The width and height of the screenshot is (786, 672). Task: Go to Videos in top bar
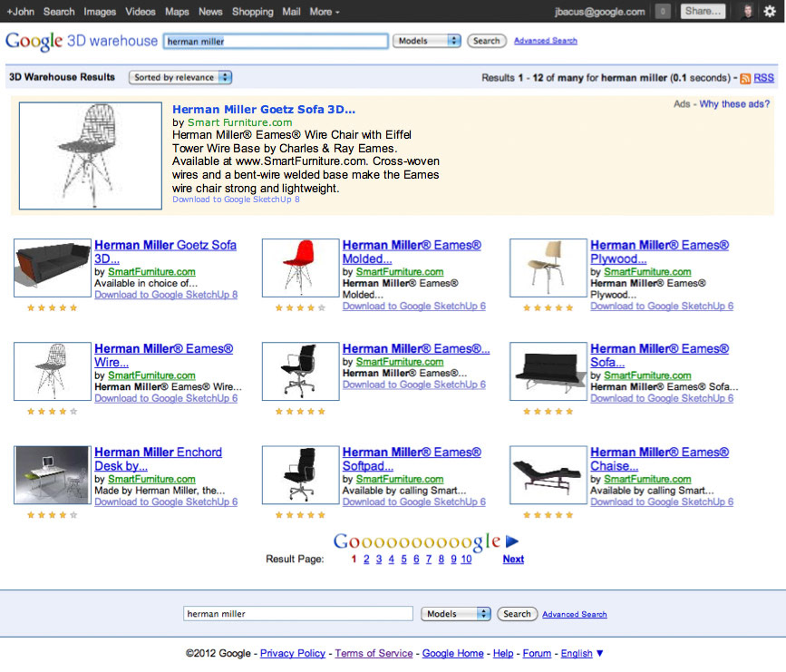(x=141, y=12)
